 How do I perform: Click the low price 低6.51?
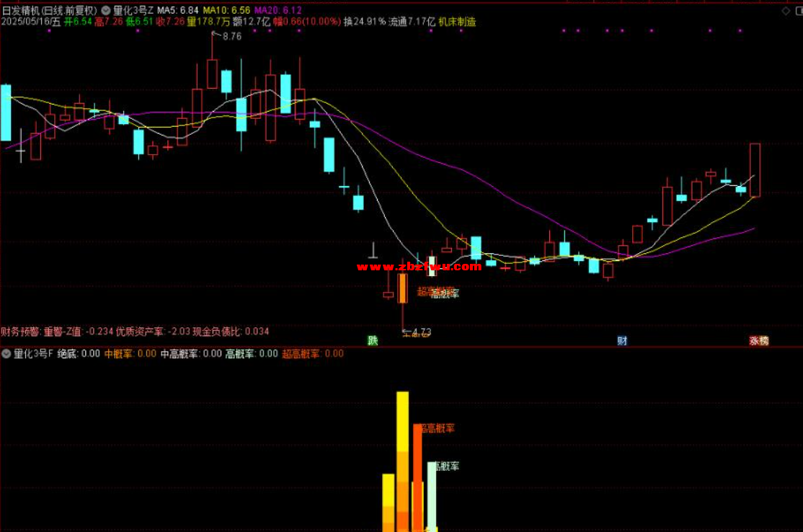point(139,22)
